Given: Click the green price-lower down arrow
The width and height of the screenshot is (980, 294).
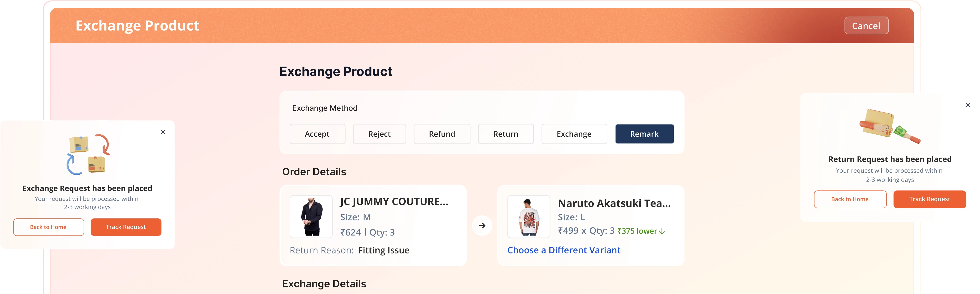Looking at the screenshot, I should (x=662, y=231).
